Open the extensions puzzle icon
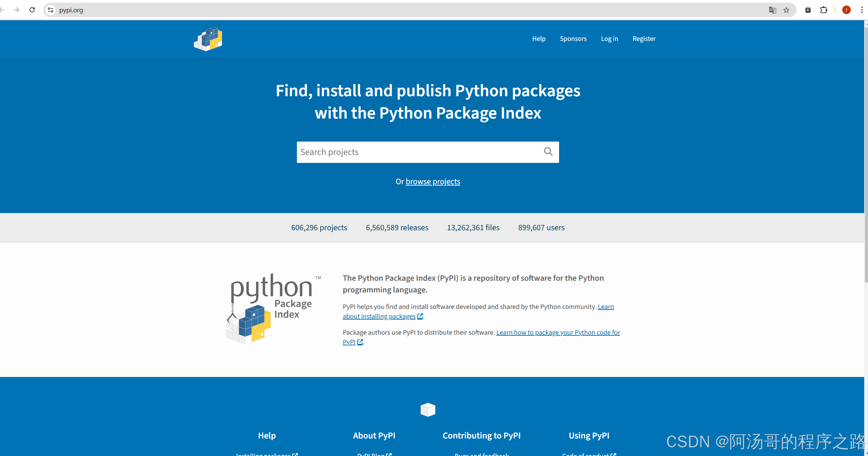868x456 pixels. click(x=824, y=10)
